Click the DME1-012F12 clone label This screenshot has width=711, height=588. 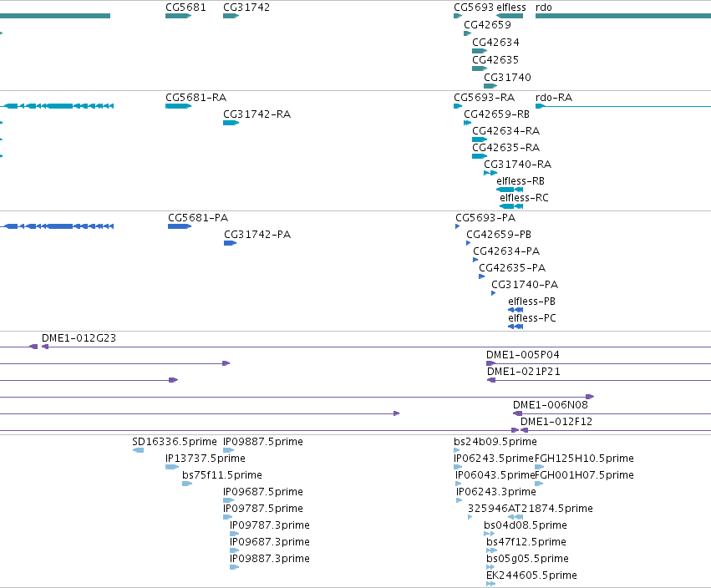pos(556,422)
